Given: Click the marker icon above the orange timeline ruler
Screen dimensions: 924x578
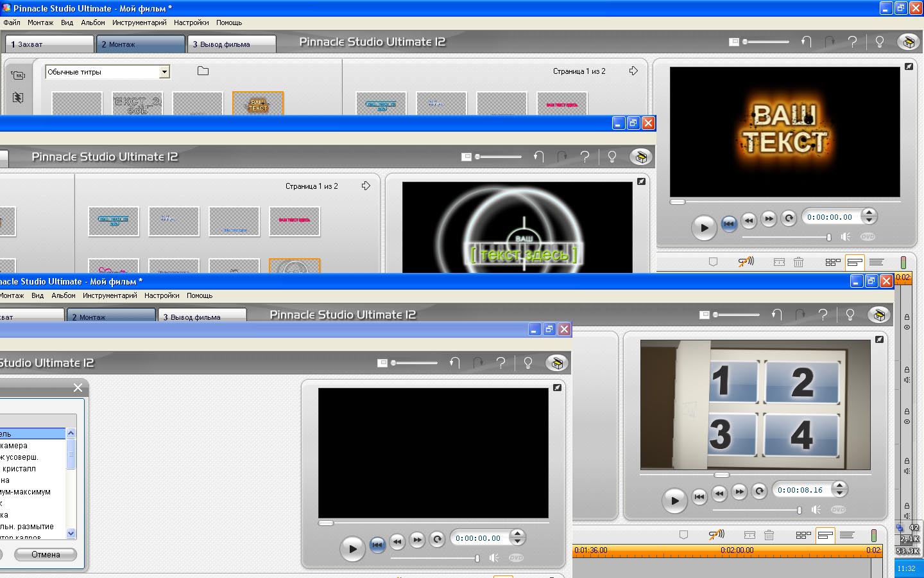Looking at the screenshot, I should coord(683,535).
